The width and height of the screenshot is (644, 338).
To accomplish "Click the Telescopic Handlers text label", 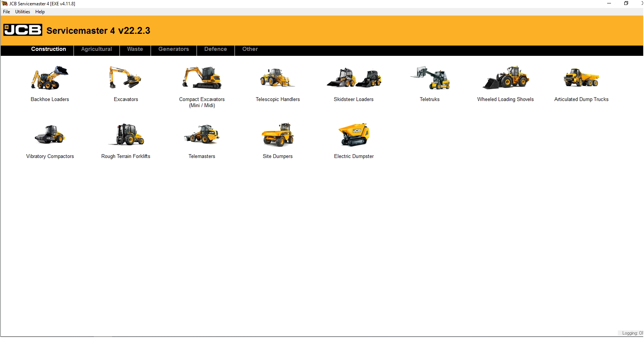I will point(278,100).
